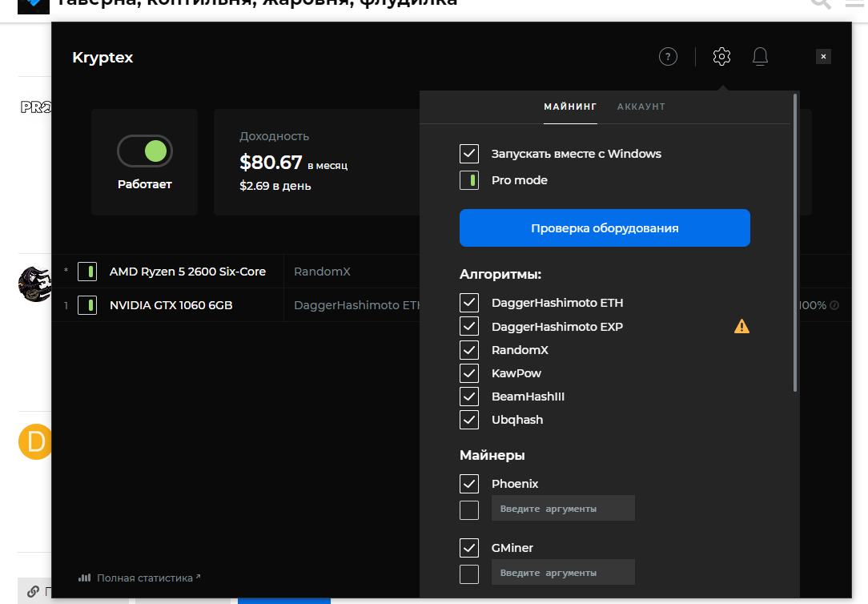
Task: Focus the Phoenix arguments input field
Action: point(563,508)
